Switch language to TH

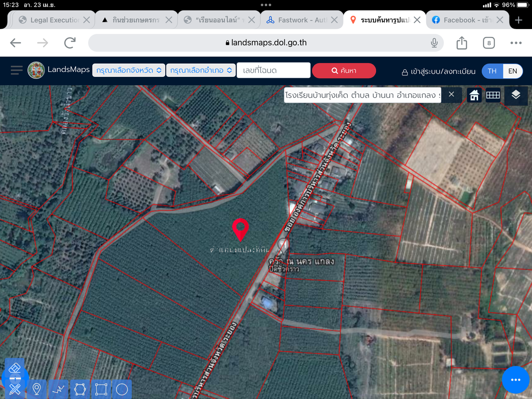pos(492,71)
